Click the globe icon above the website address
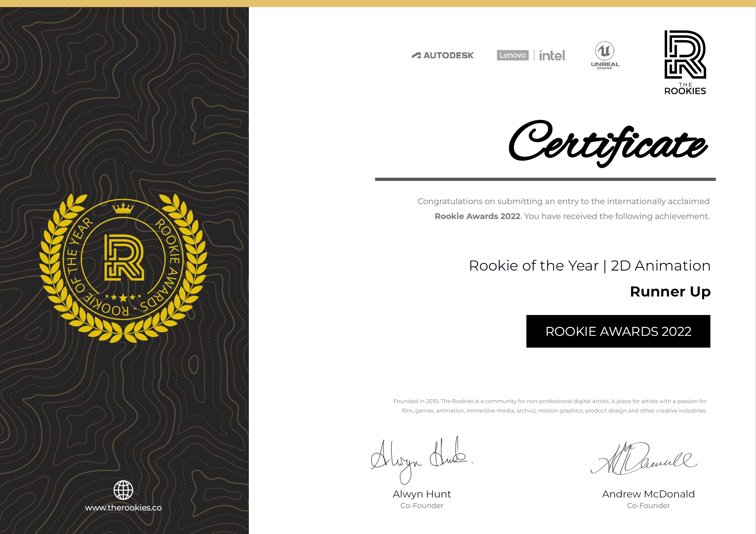 tap(123, 490)
